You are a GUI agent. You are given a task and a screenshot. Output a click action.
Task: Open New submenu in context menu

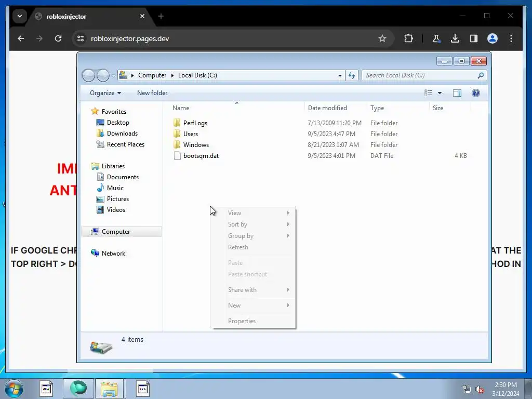[253, 305]
